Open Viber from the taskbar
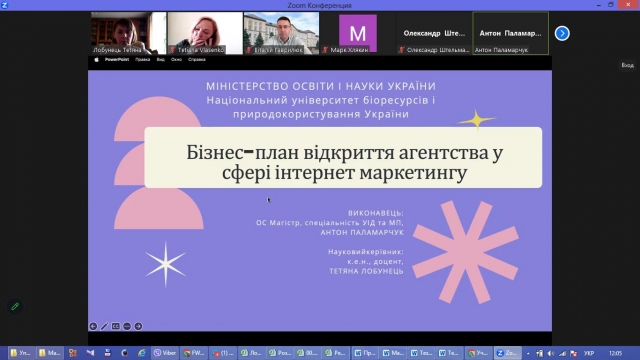 coord(165,353)
